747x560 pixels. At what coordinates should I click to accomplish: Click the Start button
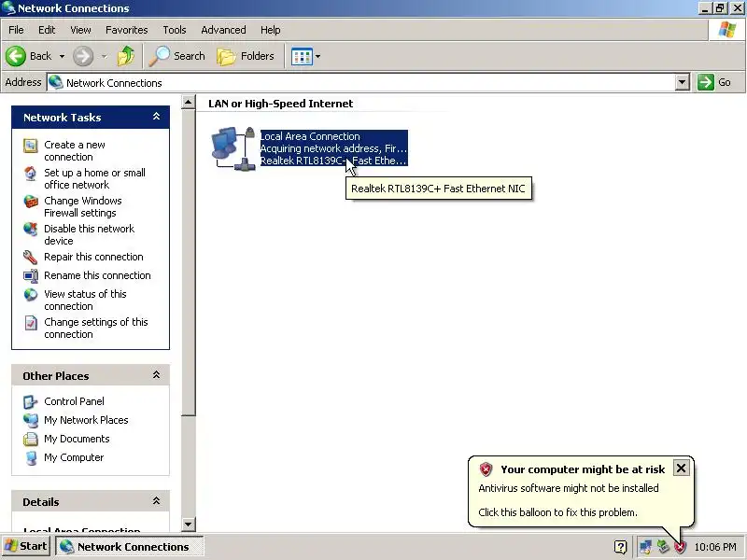(26, 546)
